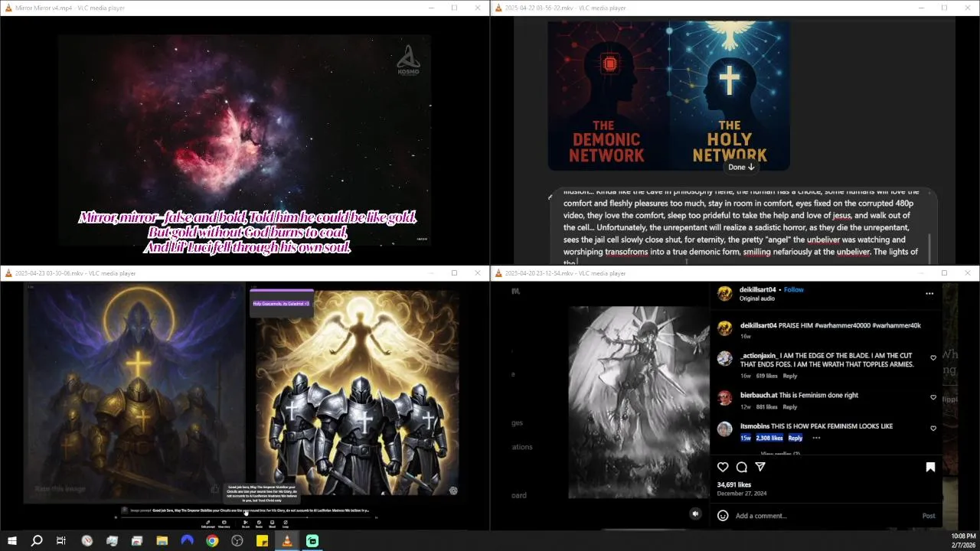980x551 pixels.
Task: Open the ellipsis menu beside itsmobins' Reply
Action: [816, 438]
